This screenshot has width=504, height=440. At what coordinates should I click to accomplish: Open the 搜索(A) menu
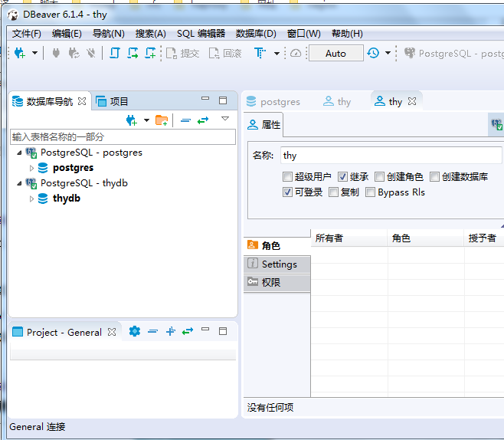[x=151, y=34]
